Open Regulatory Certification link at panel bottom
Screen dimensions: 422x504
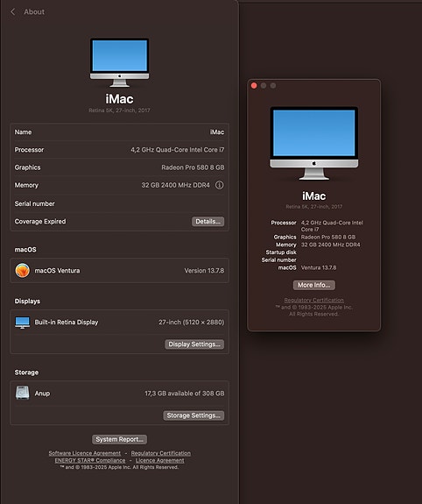[x=161, y=453]
